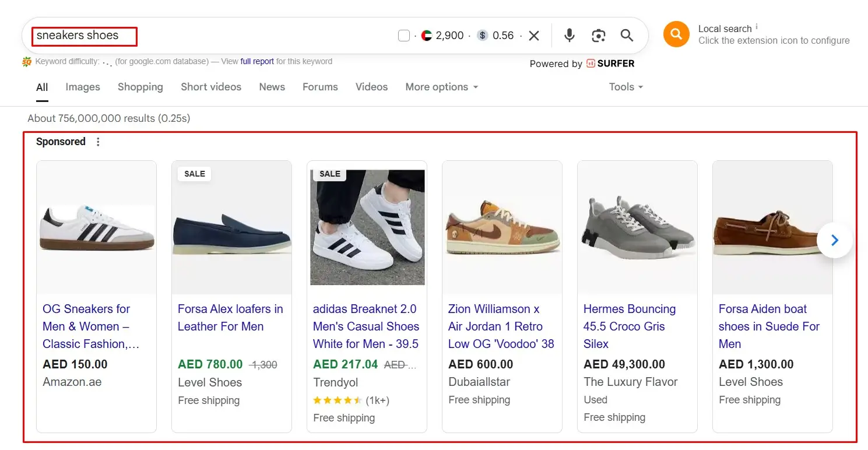868x450 pixels.
Task: Click The Luxury Flavor seller name
Action: coord(631,382)
